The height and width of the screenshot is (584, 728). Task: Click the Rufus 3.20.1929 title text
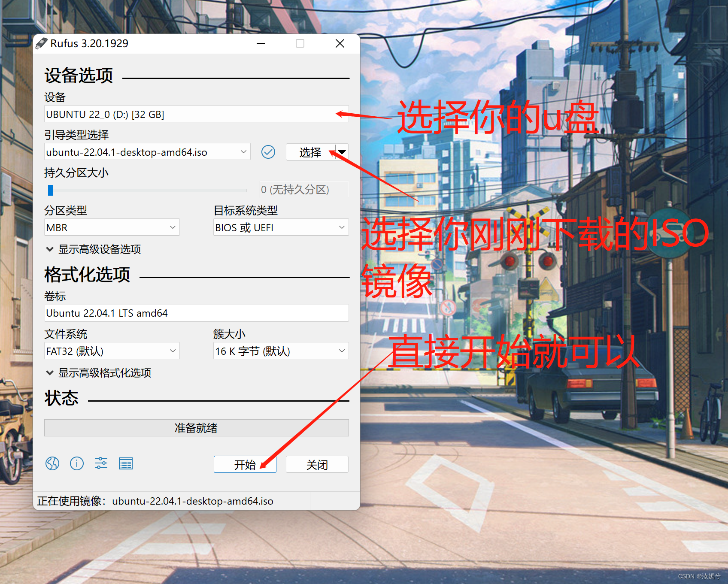coord(89,43)
